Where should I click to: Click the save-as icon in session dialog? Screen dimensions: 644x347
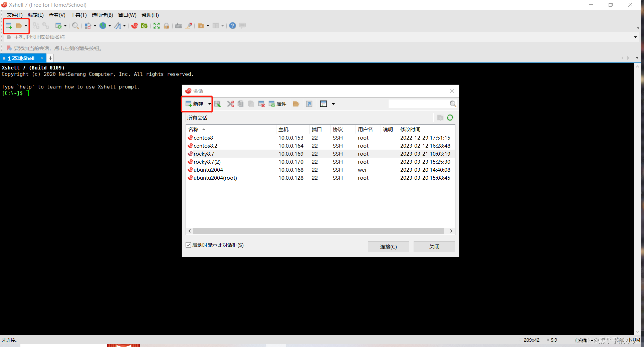coord(217,104)
